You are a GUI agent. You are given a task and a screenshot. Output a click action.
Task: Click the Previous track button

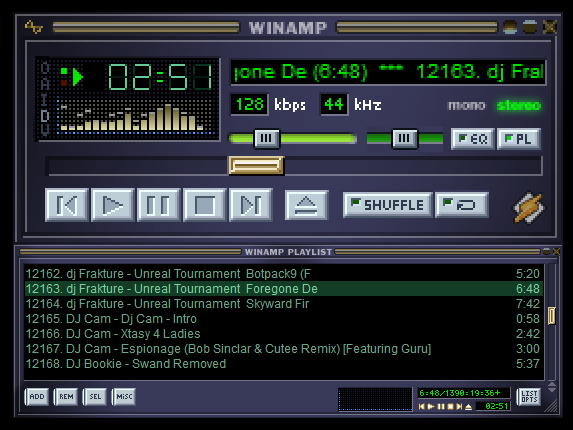coord(67,205)
